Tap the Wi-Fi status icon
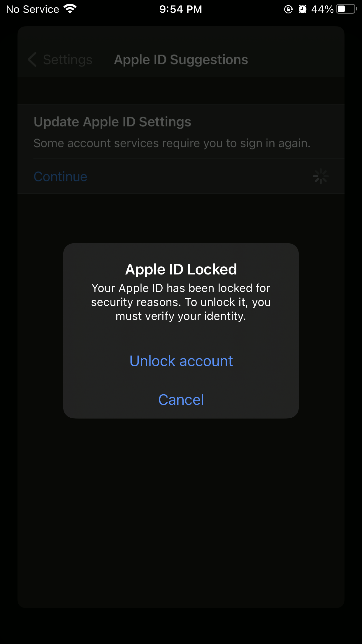Image resolution: width=362 pixels, height=644 pixels. pyautogui.click(x=70, y=9)
